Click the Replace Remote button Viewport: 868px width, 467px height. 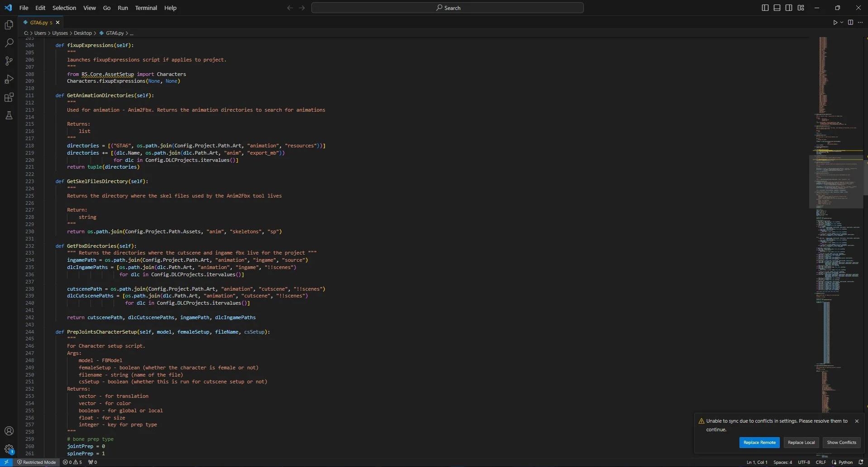click(759, 442)
